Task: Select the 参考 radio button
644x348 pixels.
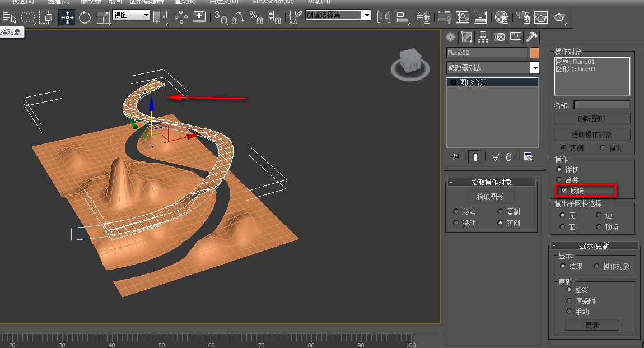Action: tap(456, 212)
